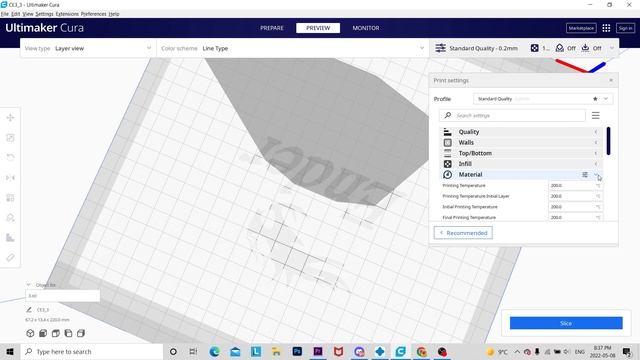Image resolution: width=640 pixels, height=360 pixels.
Task: Open the Extensions menu
Action: 67,14
